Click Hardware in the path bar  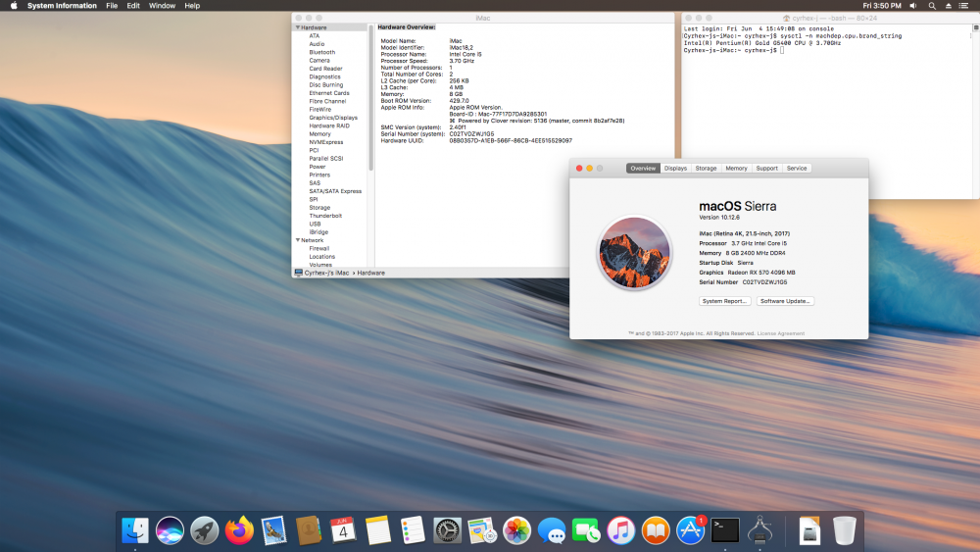(x=370, y=274)
